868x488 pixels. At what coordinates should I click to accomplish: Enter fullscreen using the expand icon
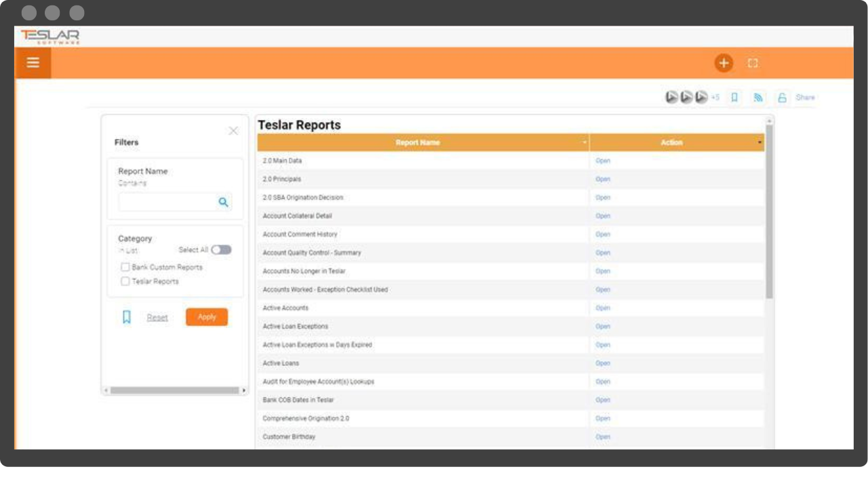pos(753,63)
